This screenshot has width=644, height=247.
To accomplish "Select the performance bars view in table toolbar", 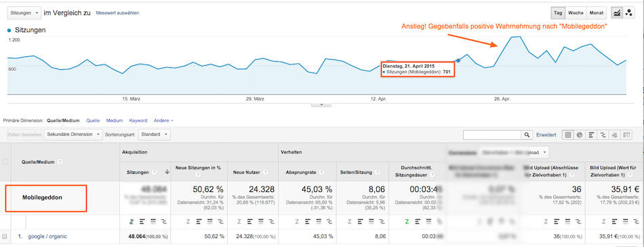I will [x=591, y=135].
